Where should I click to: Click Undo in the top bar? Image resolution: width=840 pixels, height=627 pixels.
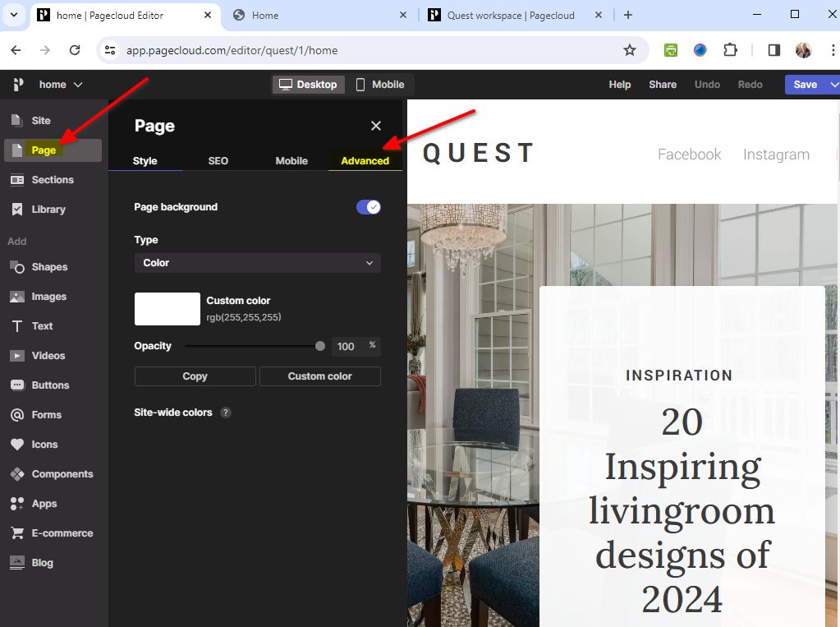[x=707, y=85]
